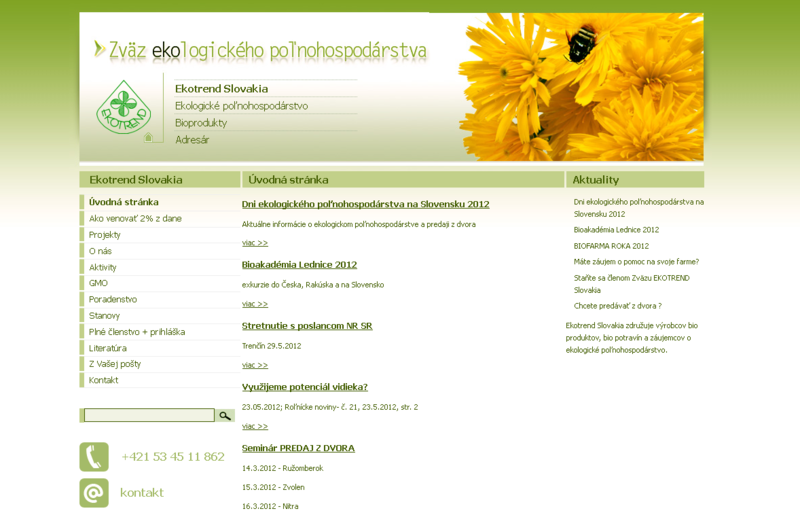Open Ekologické poľnohospodárstvo menu item

[241, 106]
